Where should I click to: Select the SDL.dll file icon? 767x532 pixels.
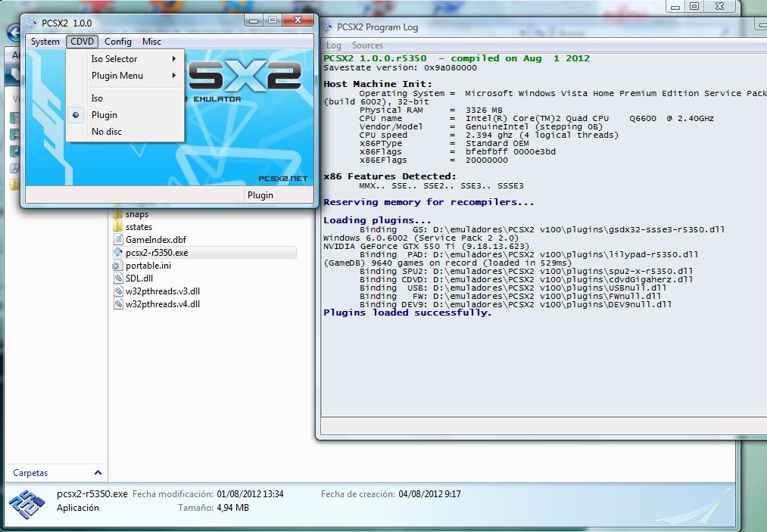tap(118, 278)
